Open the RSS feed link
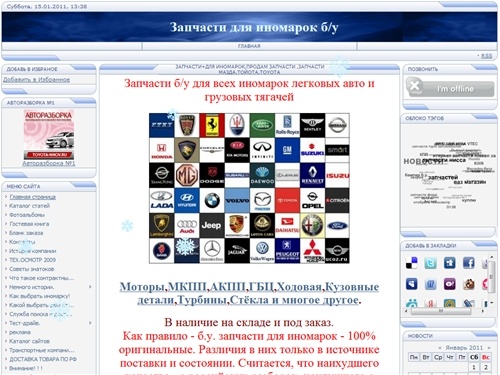This screenshot has height=375, width=500. (486, 56)
